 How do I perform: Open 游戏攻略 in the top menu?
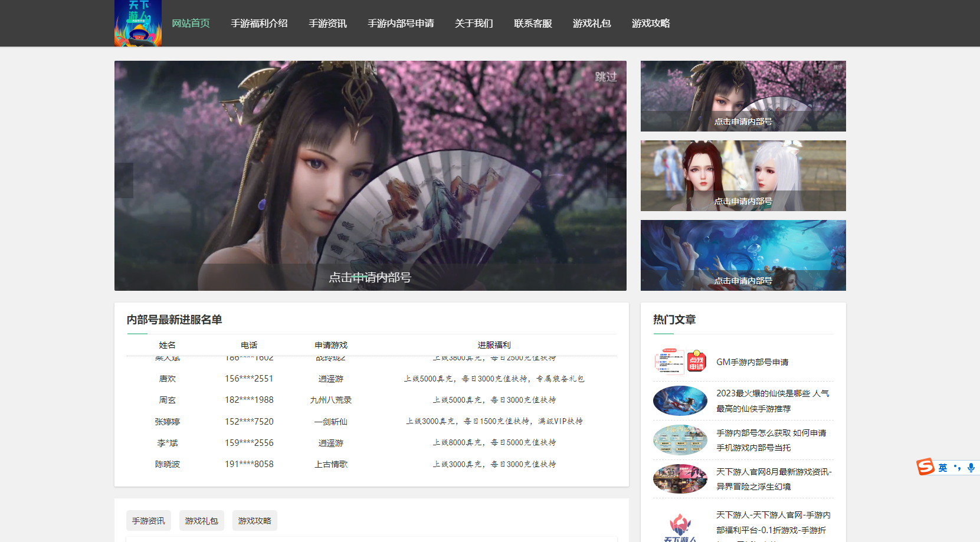coord(651,24)
